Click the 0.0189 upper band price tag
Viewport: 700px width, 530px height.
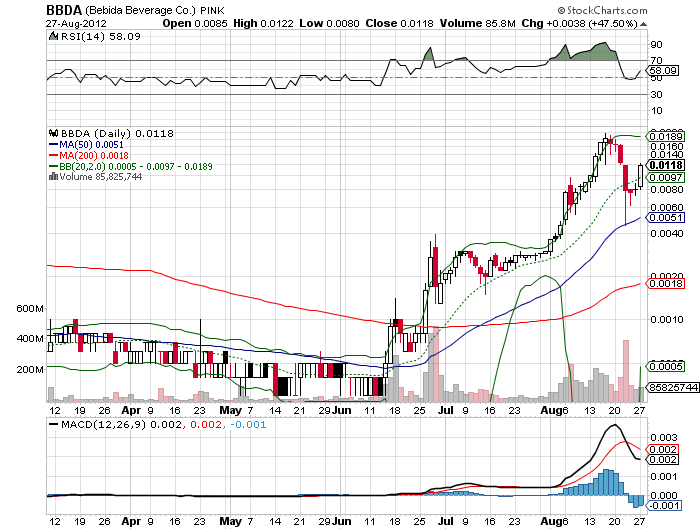click(x=666, y=136)
